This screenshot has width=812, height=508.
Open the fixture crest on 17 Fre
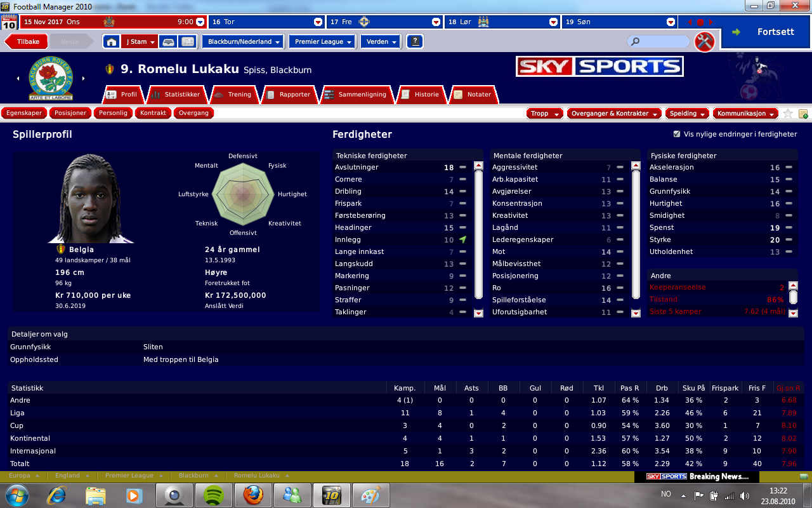point(363,22)
